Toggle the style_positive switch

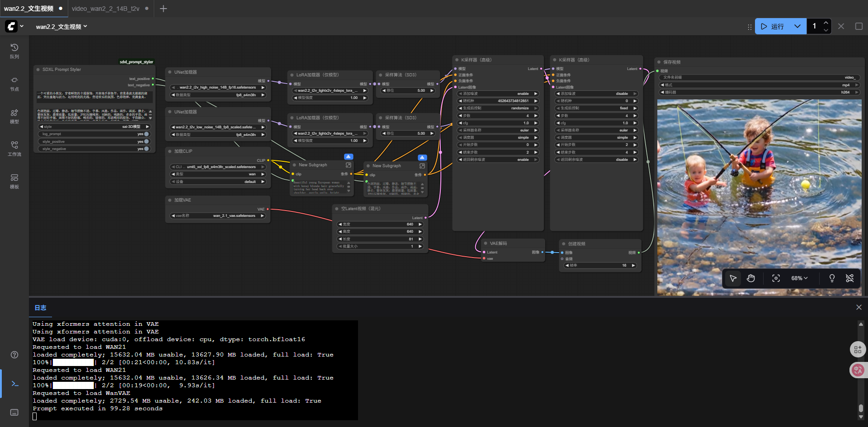pos(146,141)
